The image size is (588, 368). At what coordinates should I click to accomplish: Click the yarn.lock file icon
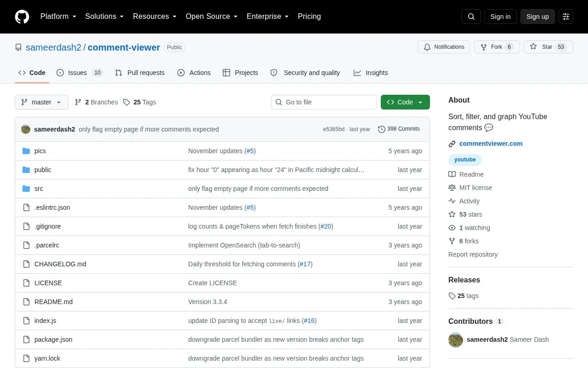26,358
